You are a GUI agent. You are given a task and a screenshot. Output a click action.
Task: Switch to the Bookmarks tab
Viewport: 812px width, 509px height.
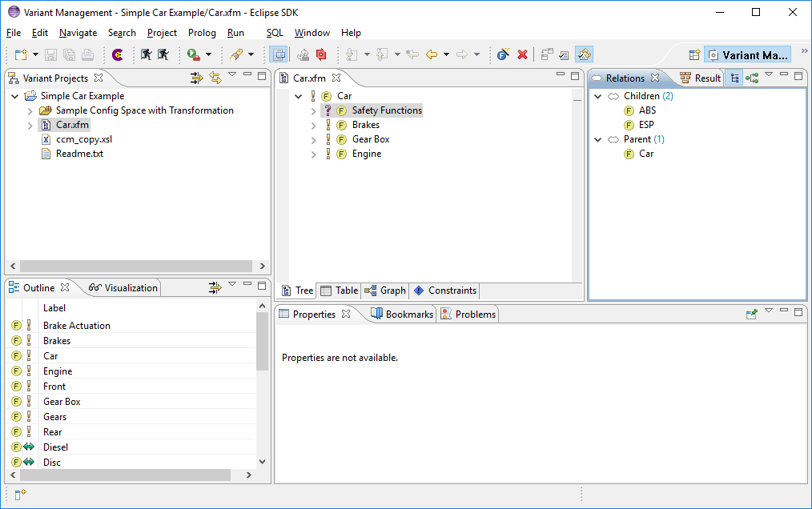(402, 315)
